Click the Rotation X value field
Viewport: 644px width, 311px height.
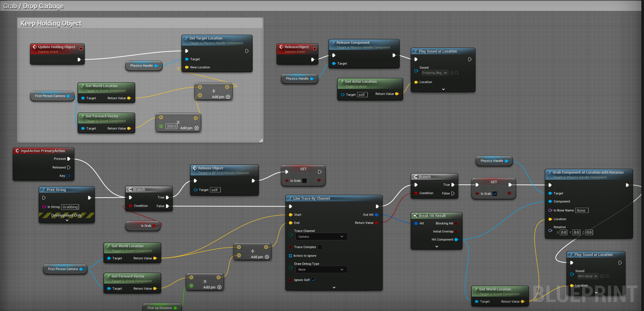[x=563, y=232]
